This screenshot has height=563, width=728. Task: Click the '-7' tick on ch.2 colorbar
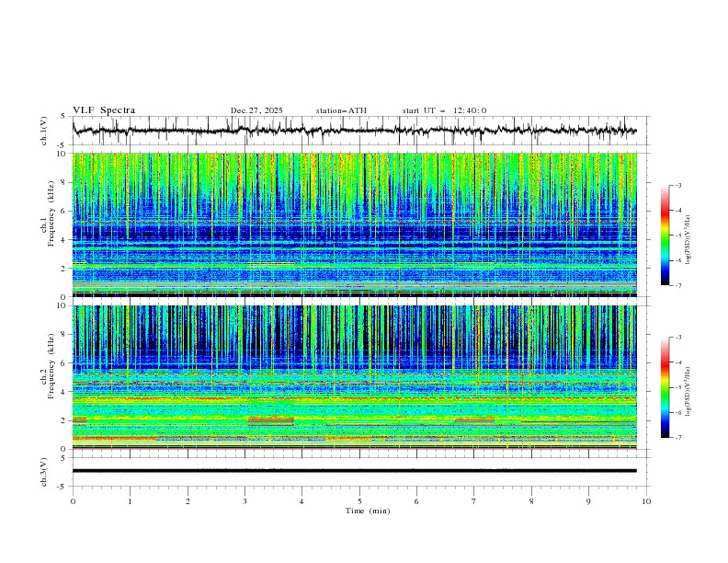(x=677, y=437)
